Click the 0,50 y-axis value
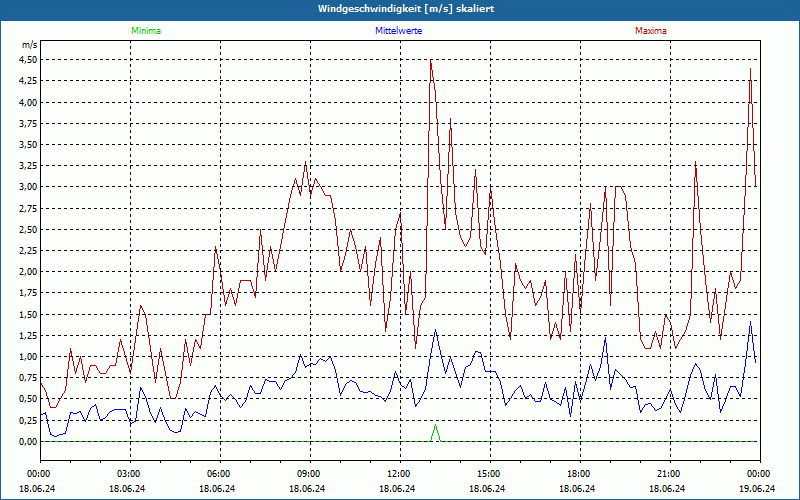Viewport: 800px width, 500px height. coord(28,399)
